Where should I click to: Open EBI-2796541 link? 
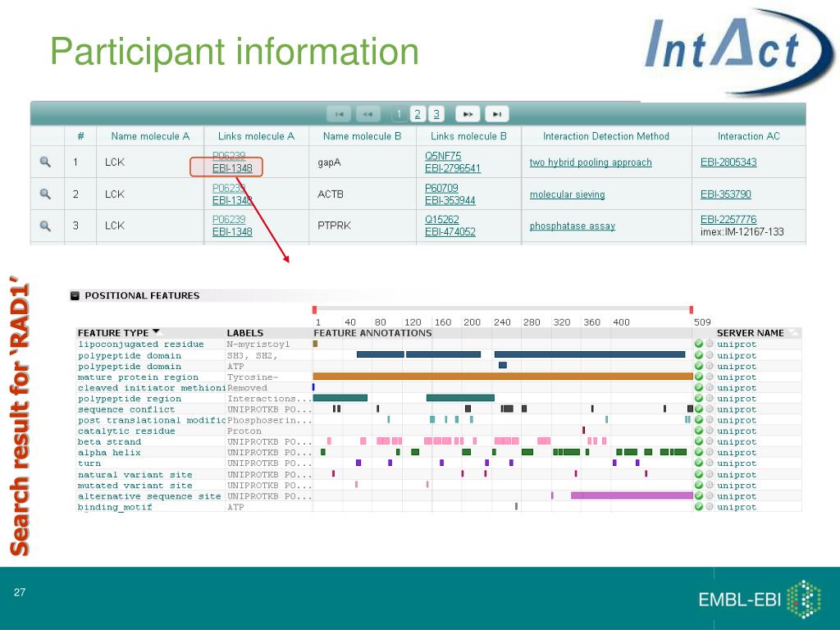point(453,168)
